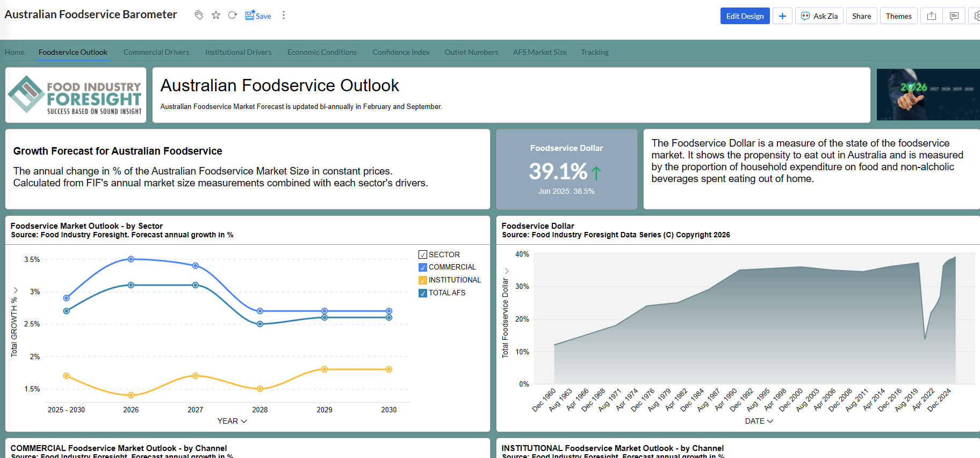Click the Edit Design button

[745, 16]
